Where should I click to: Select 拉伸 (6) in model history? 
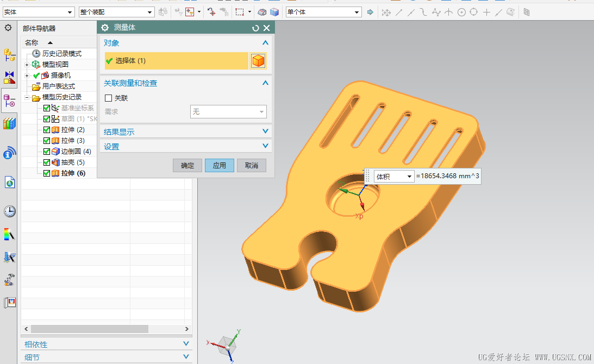[73, 173]
